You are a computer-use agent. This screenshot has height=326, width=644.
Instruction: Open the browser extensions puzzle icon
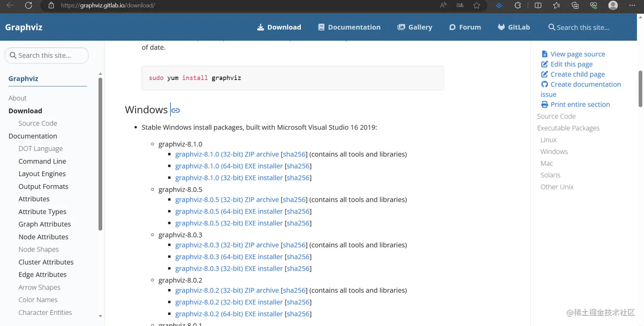[518, 6]
